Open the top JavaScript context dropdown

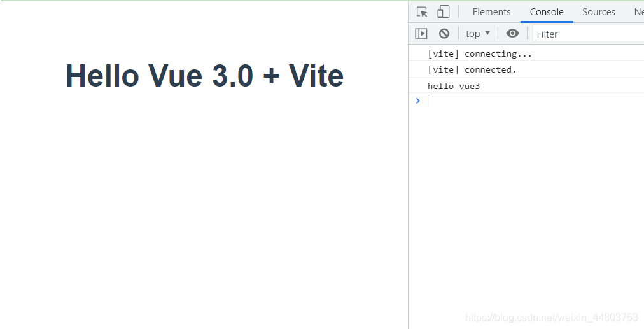(478, 34)
